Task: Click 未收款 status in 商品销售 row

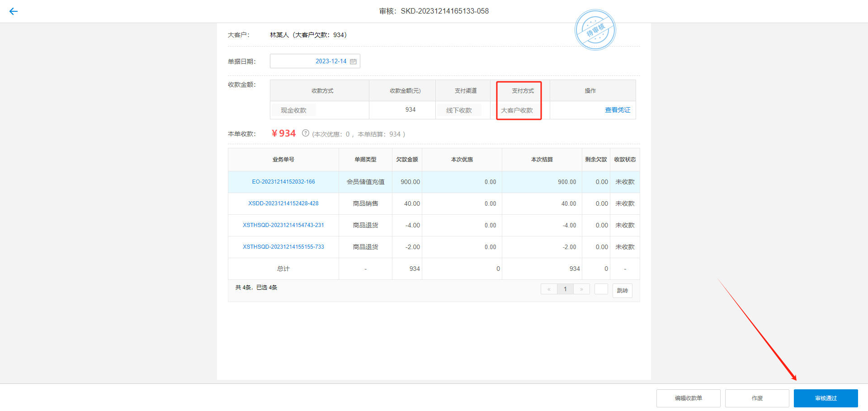Action: [x=625, y=203]
